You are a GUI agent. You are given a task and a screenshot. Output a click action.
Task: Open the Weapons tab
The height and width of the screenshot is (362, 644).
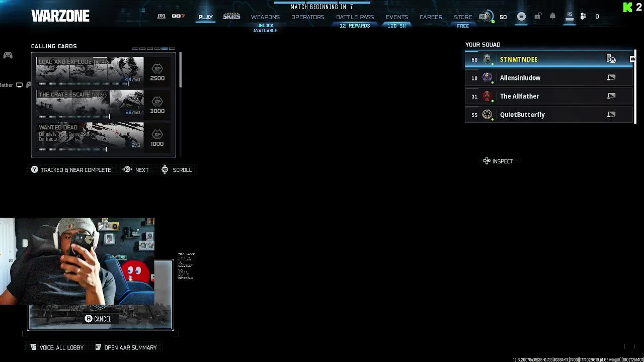pyautogui.click(x=265, y=17)
